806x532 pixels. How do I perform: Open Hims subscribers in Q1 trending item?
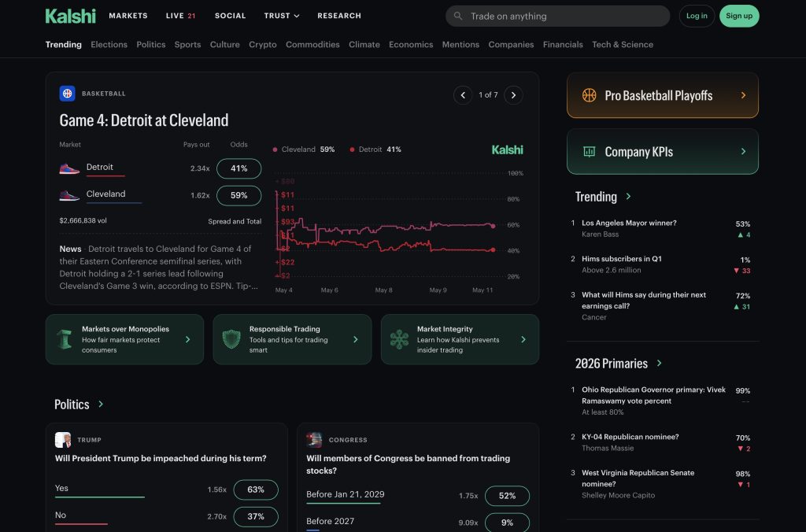[662, 264]
